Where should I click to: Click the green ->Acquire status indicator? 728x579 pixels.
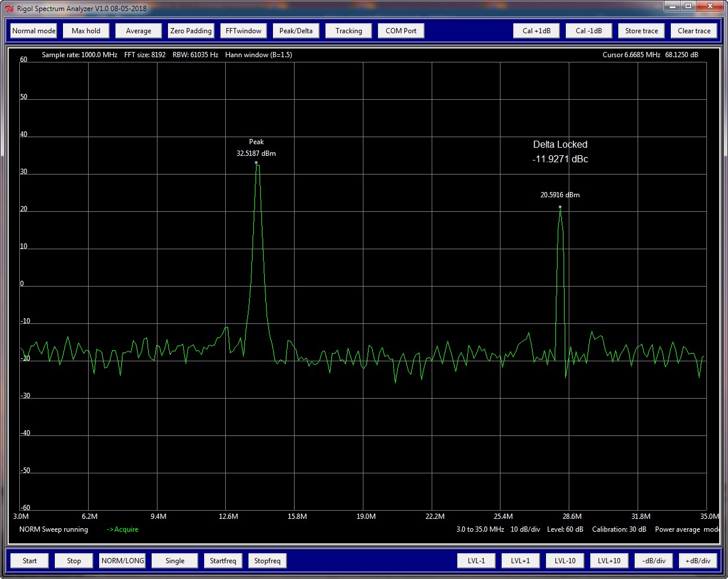coord(123,529)
